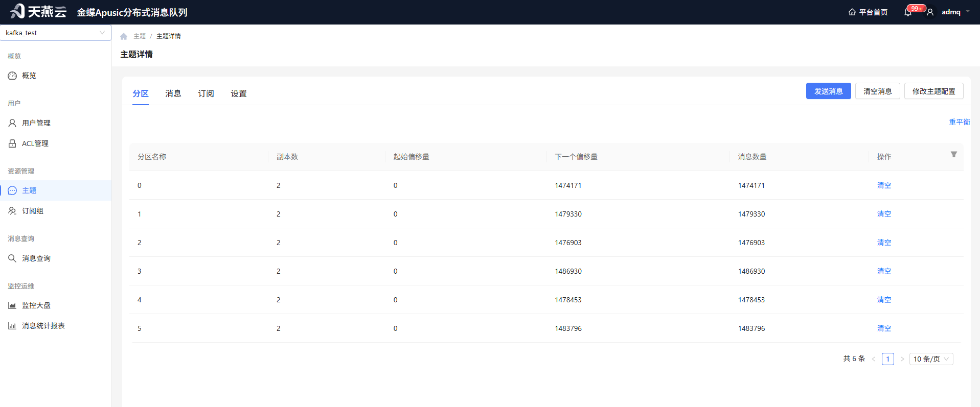Click the notification bell icon
Viewport: 980px width, 407px height.
[x=908, y=12]
